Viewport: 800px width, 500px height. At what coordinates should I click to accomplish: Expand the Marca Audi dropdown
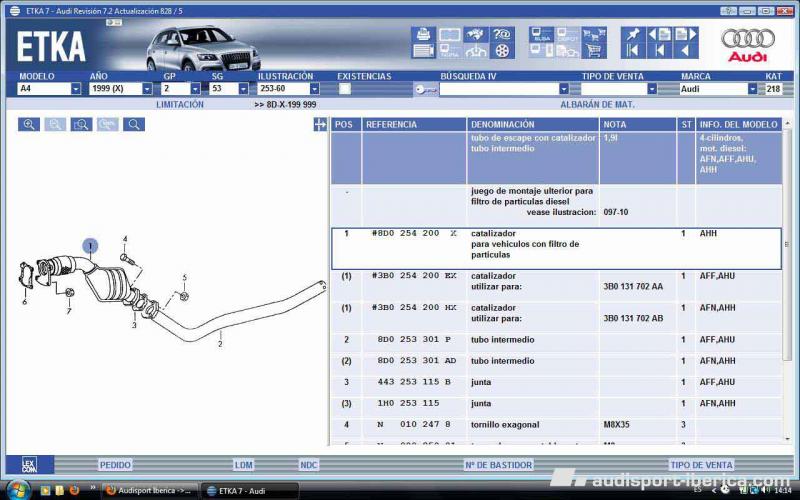tap(752, 89)
